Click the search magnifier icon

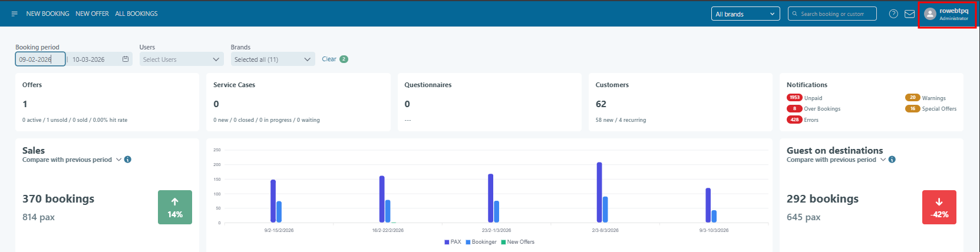pyautogui.click(x=794, y=14)
